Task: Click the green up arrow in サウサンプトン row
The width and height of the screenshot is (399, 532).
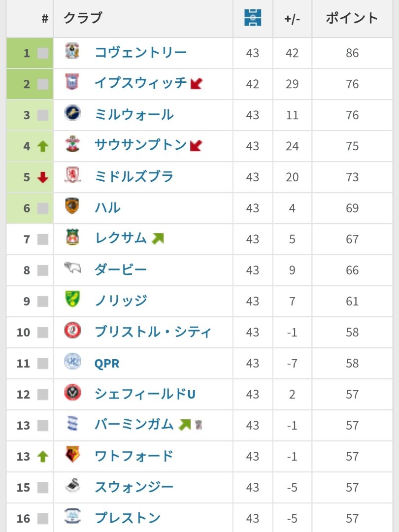Action: tap(43, 146)
